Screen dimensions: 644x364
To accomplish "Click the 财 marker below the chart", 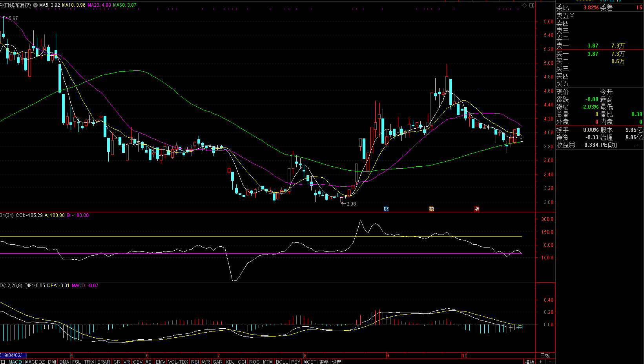I will point(386,209).
